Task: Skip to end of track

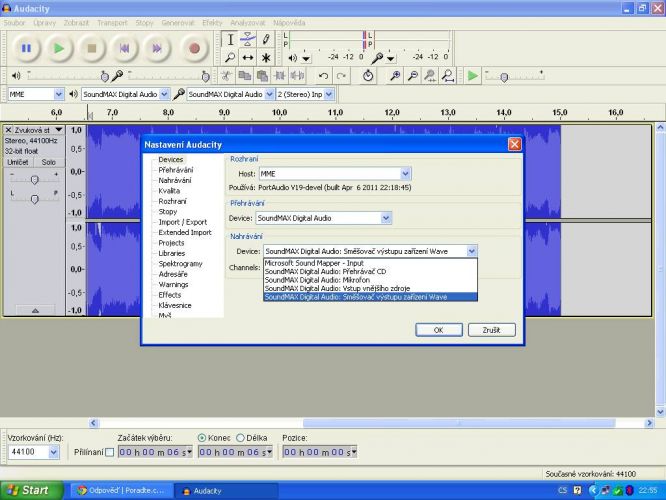Action: [x=157, y=48]
